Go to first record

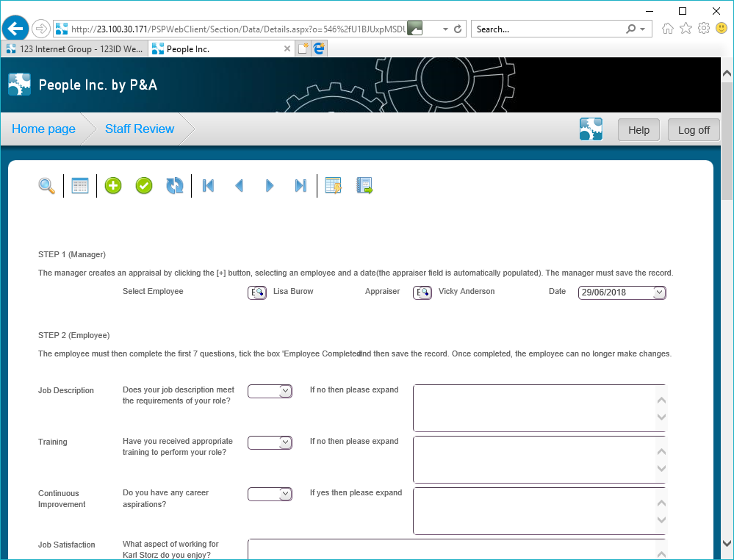[x=209, y=186]
